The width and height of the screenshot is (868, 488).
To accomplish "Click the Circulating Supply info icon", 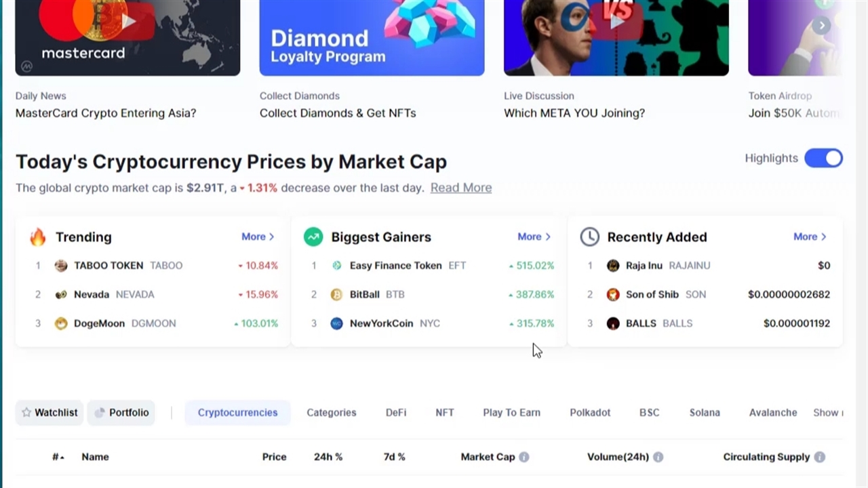I will 820,457.
